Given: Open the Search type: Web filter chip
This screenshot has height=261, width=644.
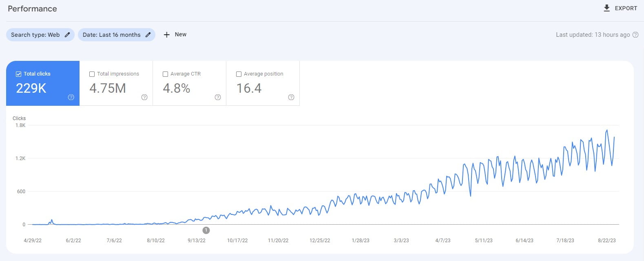Looking at the screenshot, I should point(40,35).
